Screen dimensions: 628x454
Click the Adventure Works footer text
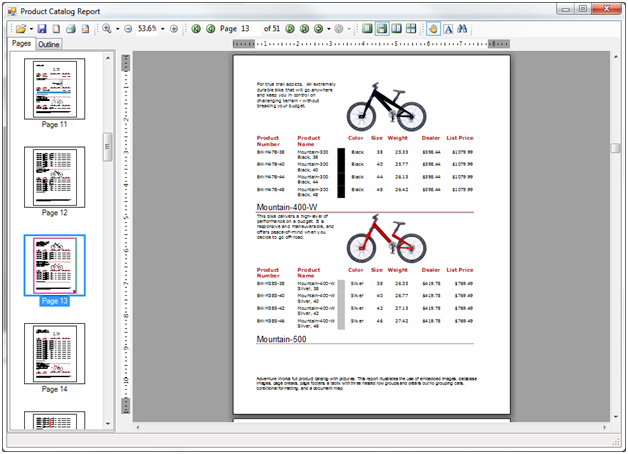tap(366, 383)
